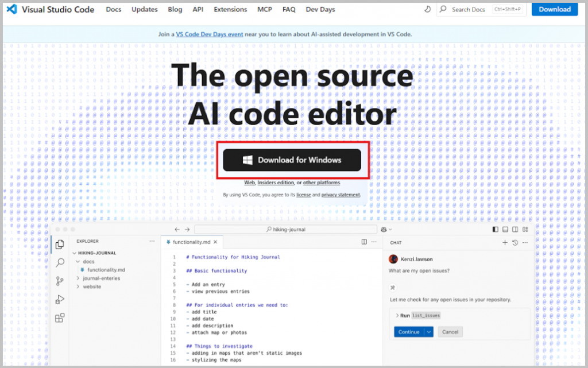This screenshot has height=368, width=588.
Task: Go to the Blog page
Action: [x=175, y=9]
